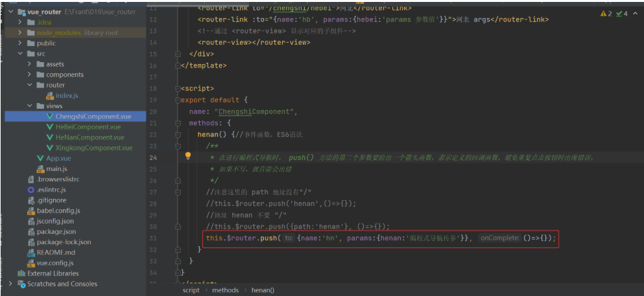
Task: Open .eslintrc.js file
Action: (x=51, y=190)
